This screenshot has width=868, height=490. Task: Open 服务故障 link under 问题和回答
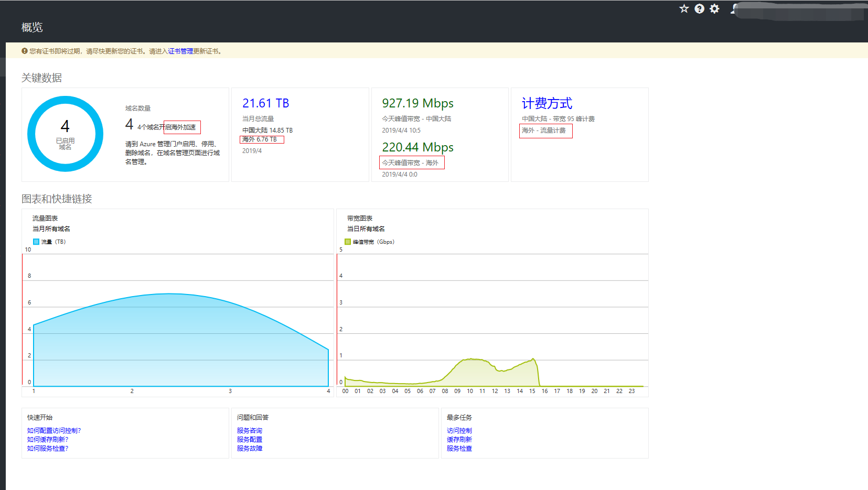pyautogui.click(x=250, y=448)
